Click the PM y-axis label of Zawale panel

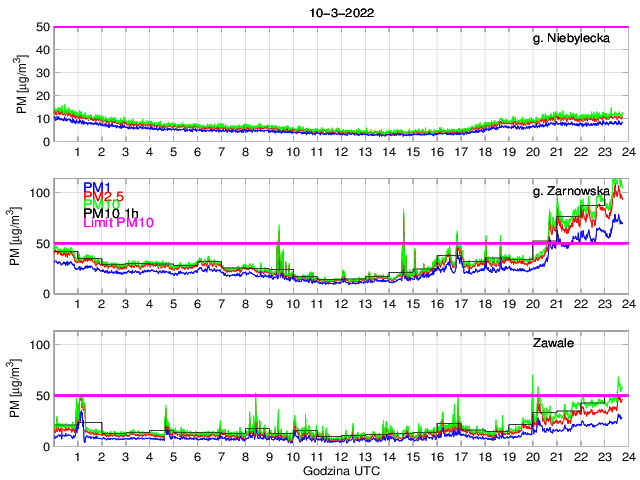coord(15,388)
